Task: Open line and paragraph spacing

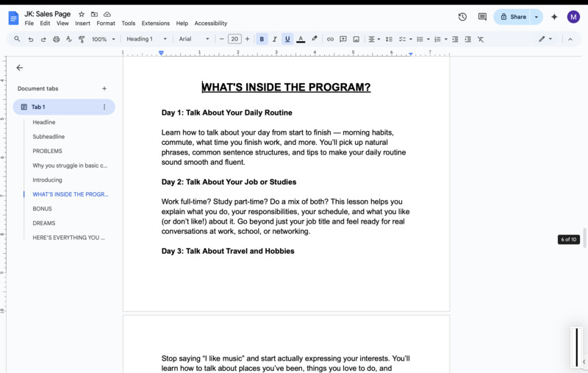Action: (389, 39)
